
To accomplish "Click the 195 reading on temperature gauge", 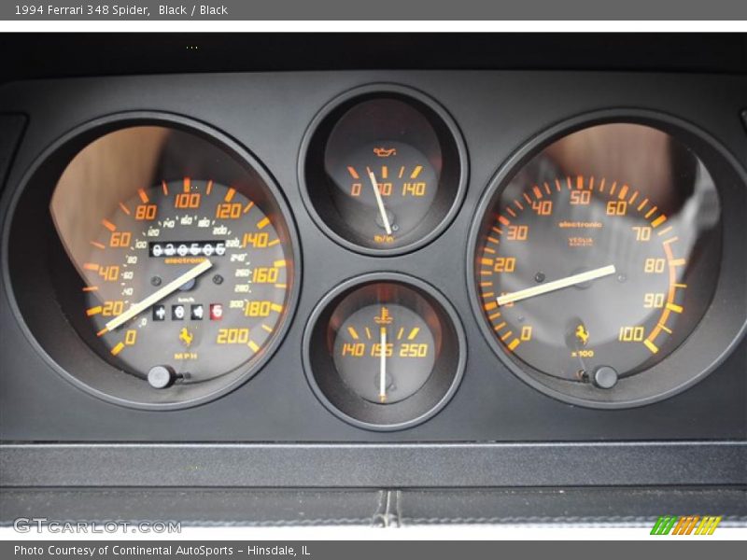I will [x=382, y=350].
